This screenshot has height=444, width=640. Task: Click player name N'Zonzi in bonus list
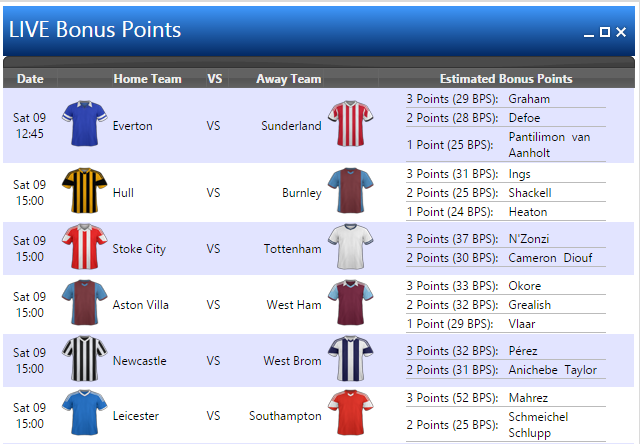(x=529, y=239)
